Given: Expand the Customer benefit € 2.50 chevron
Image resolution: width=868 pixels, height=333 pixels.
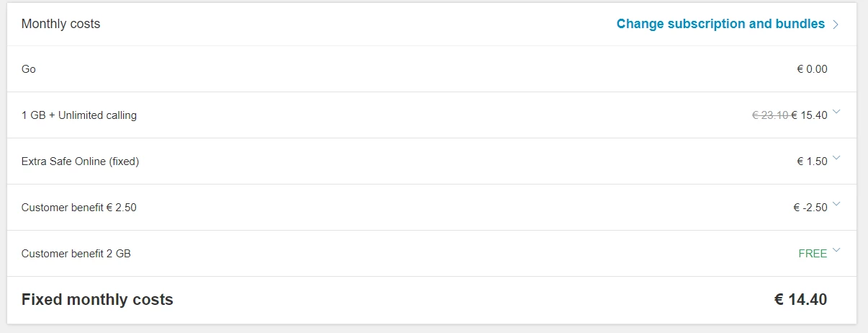Looking at the screenshot, I should click(x=836, y=205).
